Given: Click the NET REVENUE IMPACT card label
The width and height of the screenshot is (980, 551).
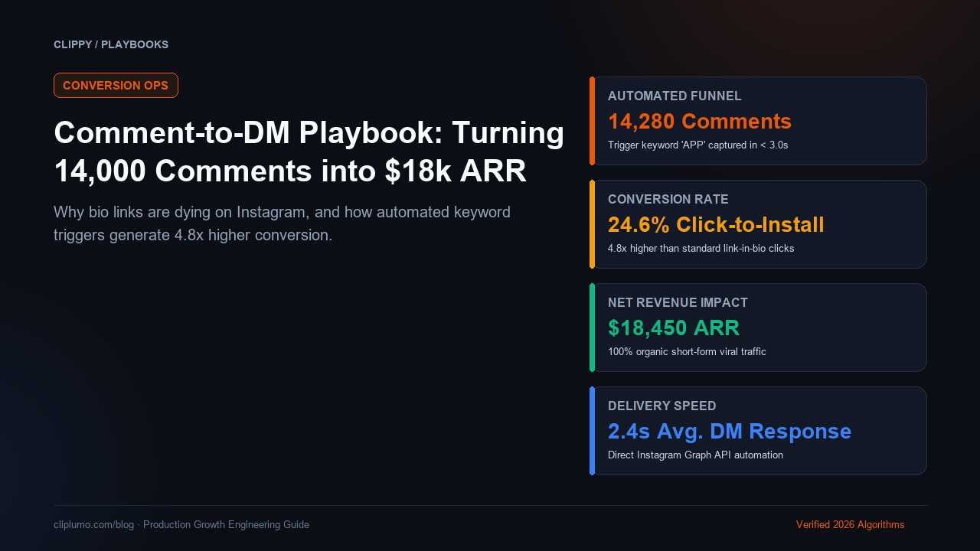Looking at the screenshot, I should pyautogui.click(x=678, y=303).
